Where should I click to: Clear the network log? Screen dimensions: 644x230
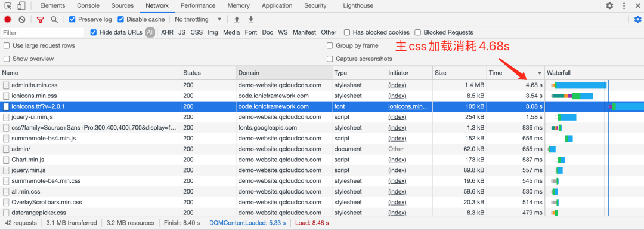[x=22, y=19]
